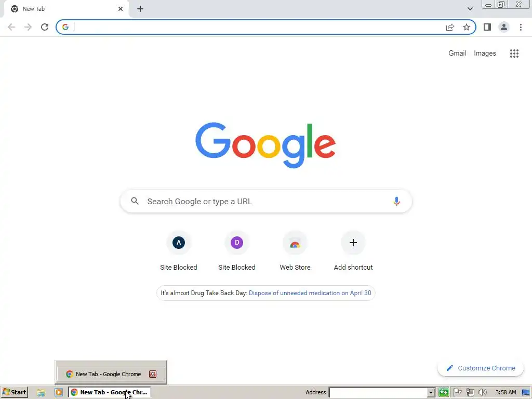Close Chrome from taskbar preview
The width and height of the screenshot is (532, 399).
pos(153,374)
